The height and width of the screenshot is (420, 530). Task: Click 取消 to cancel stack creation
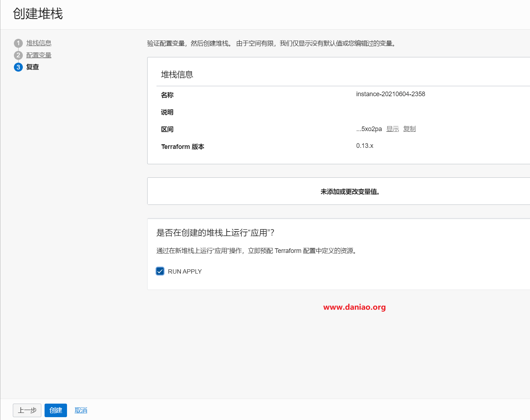pos(81,410)
